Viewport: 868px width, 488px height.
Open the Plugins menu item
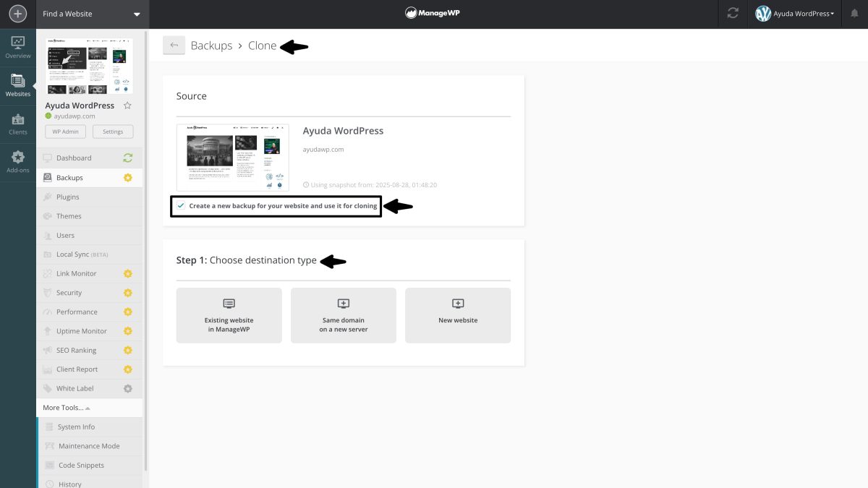point(69,197)
